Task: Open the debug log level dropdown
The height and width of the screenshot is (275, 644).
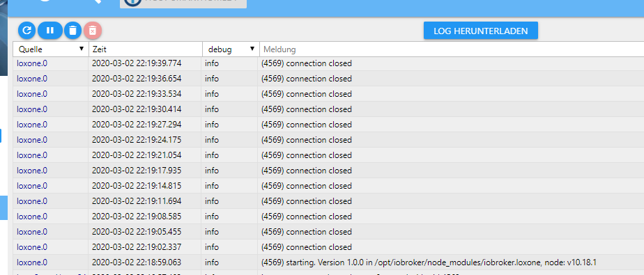Action: click(x=231, y=49)
